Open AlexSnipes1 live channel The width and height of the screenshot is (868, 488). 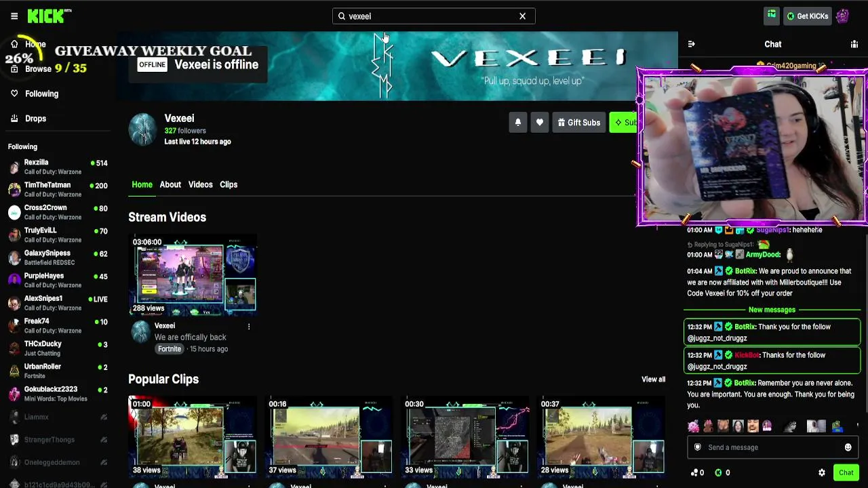click(58, 303)
